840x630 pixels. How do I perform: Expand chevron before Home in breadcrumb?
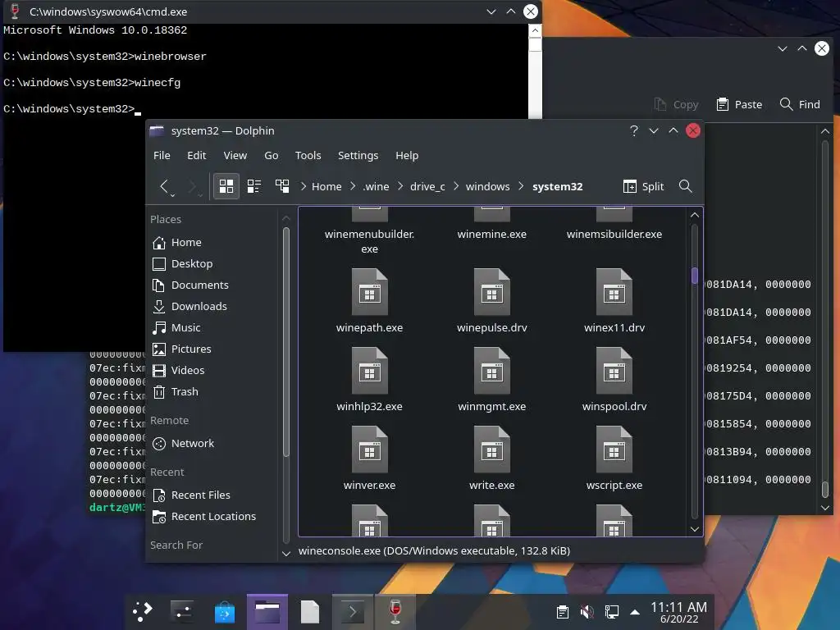[304, 186]
